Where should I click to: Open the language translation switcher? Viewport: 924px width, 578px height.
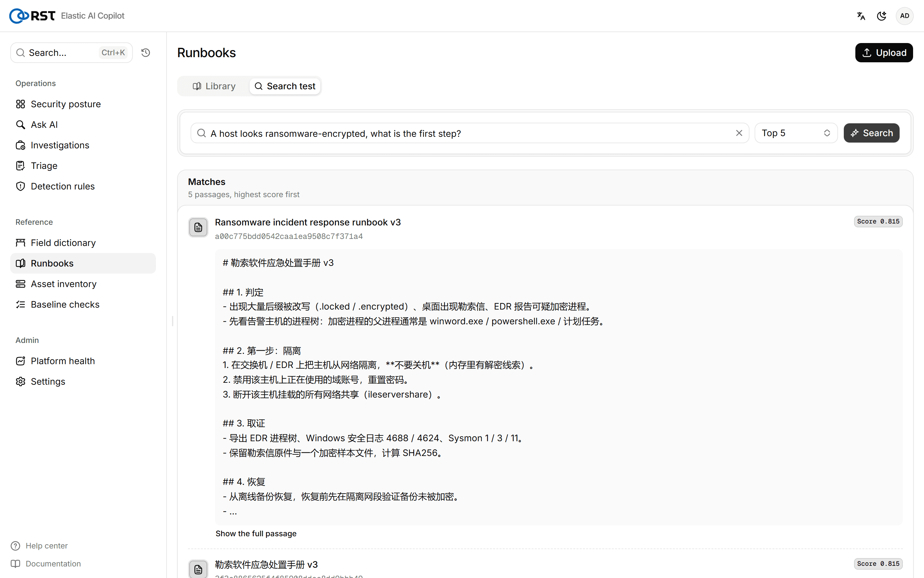(x=860, y=16)
